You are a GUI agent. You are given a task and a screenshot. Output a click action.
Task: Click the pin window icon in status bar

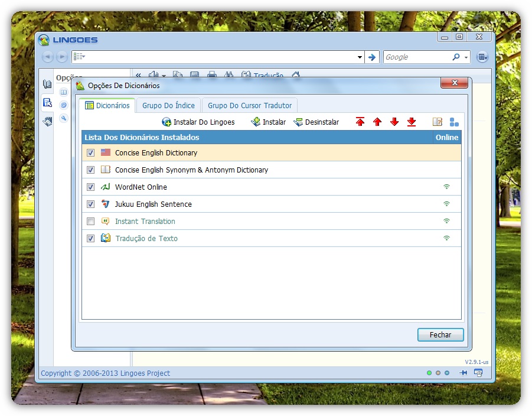pyautogui.click(x=464, y=372)
